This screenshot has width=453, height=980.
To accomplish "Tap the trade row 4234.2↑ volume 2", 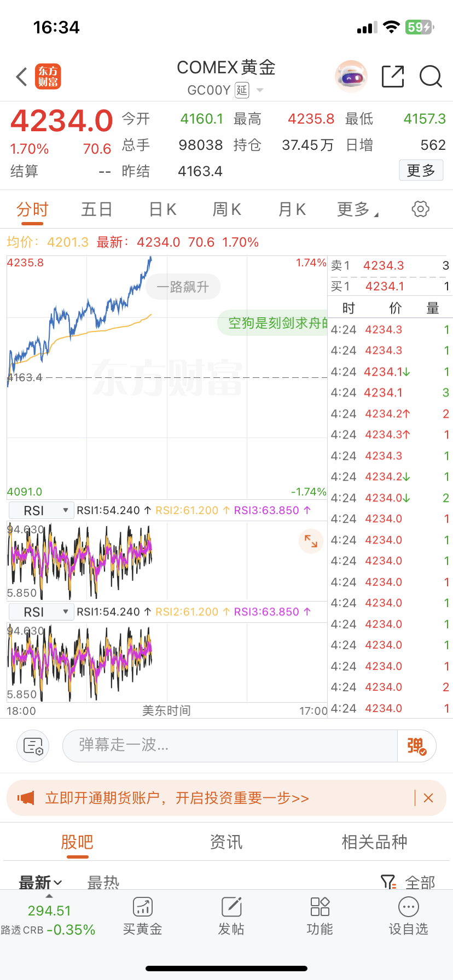I will point(390,414).
